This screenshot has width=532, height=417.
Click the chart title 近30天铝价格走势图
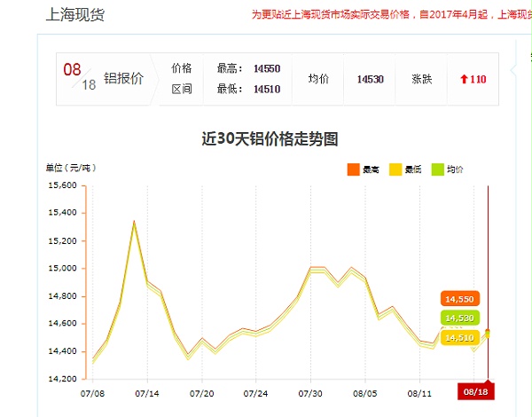click(270, 138)
